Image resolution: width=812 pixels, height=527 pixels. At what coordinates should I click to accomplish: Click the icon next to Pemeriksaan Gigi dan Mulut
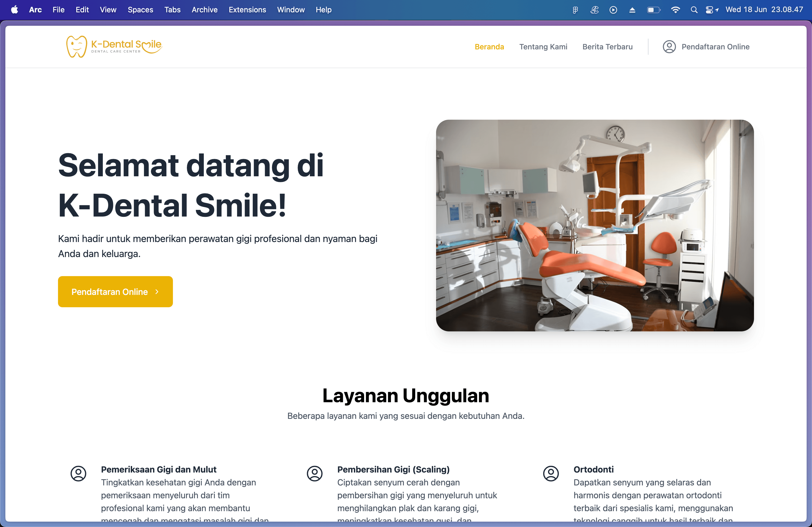pos(78,474)
